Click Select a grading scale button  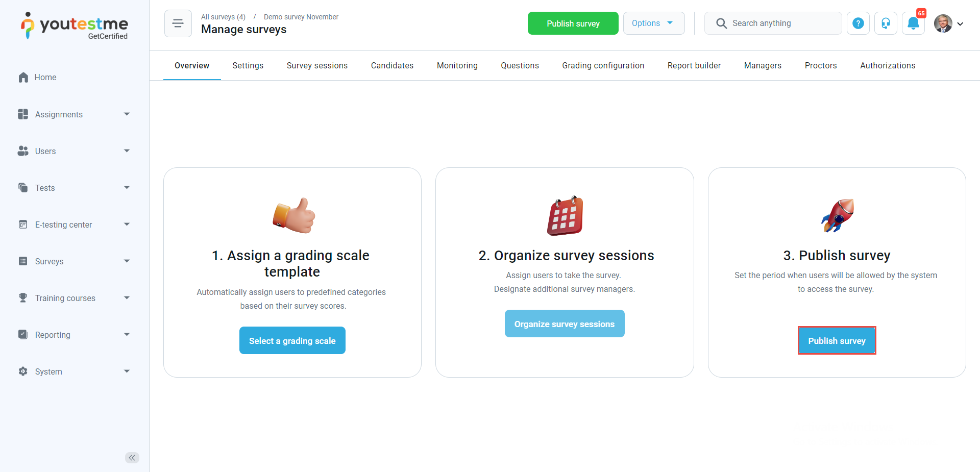tap(292, 340)
